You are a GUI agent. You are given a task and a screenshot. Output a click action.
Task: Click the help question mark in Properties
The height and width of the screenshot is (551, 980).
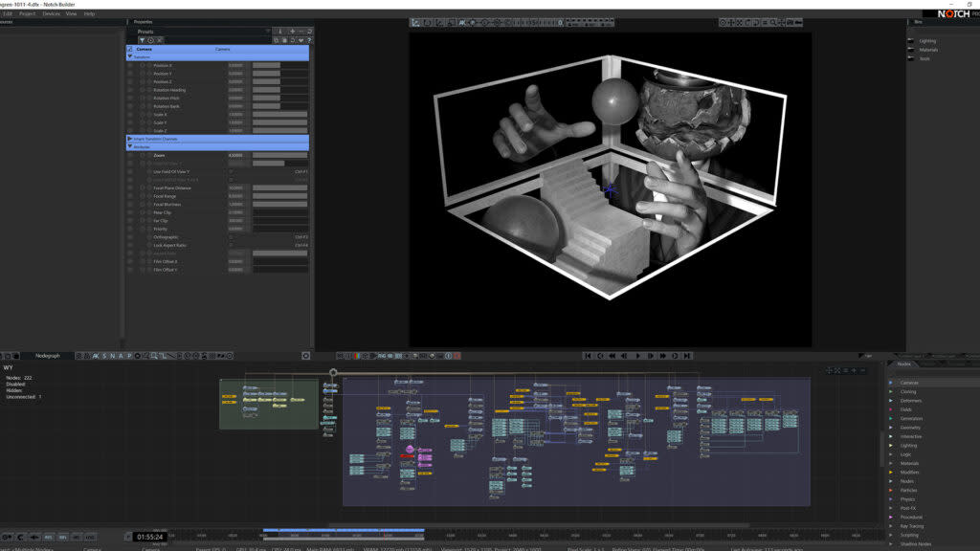[308, 40]
